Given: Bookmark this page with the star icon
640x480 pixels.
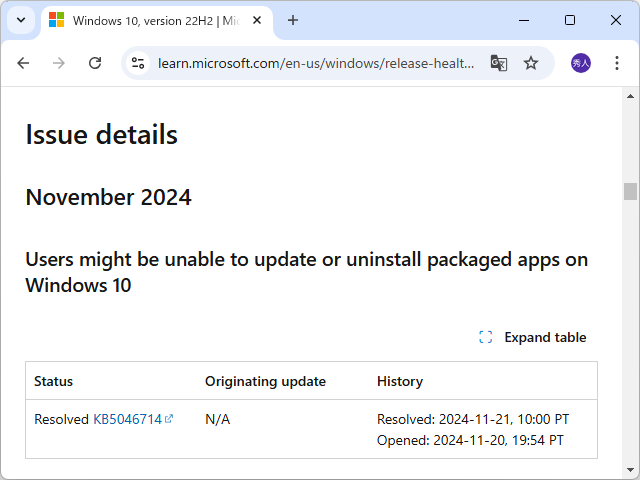Looking at the screenshot, I should 531,63.
